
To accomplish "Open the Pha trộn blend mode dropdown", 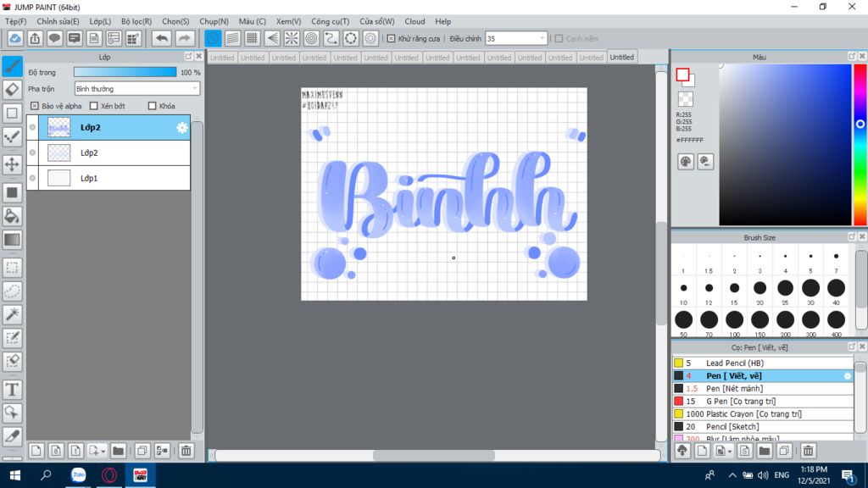I will [136, 88].
